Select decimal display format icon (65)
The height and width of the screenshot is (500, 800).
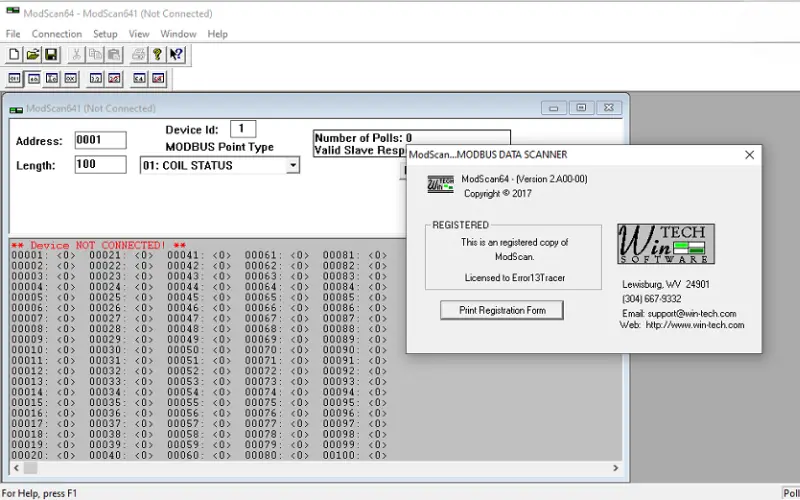point(33,79)
